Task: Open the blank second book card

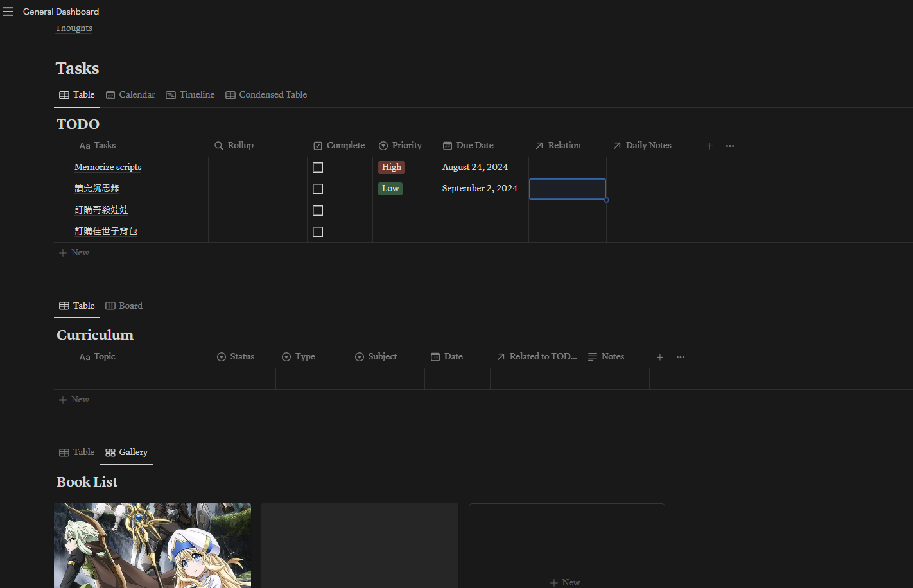Action: tap(360, 546)
